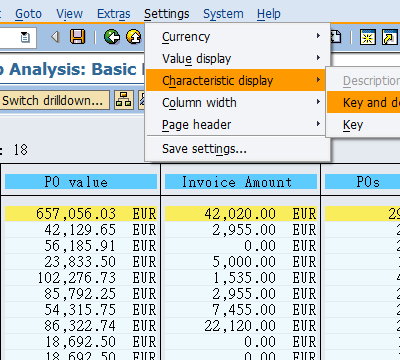Viewport: 400px width, 360px height.
Task: Select the 22,120.00 invoice amount cell
Action: pyautogui.click(x=241, y=326)
